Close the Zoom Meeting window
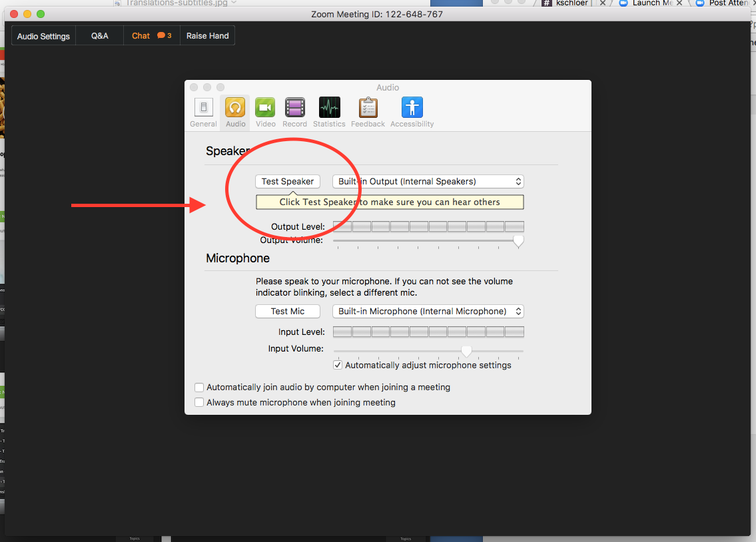The height and width of the screenshot is (542, 756). [x=14, y=14]
